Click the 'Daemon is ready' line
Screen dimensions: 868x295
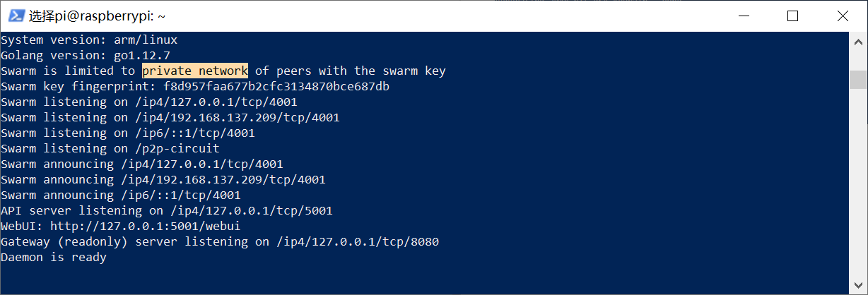click(x=54, y=257)
